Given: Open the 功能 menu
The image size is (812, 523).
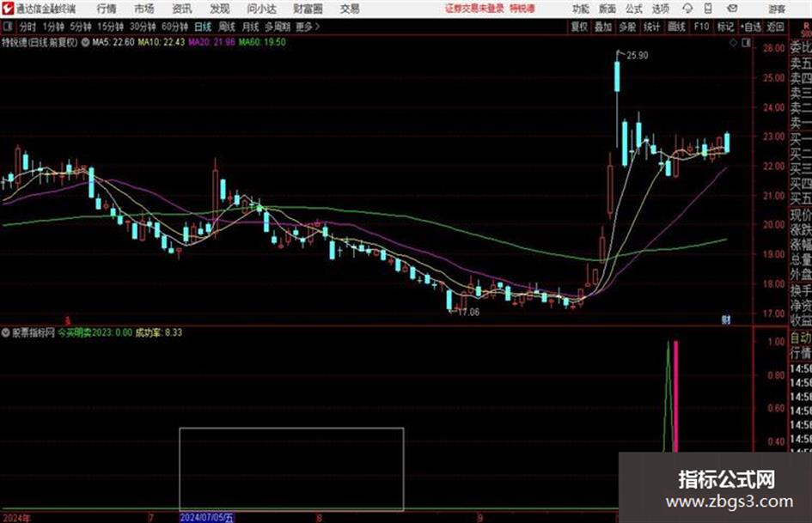Looking at the screenshot, I should (x=581, y=9).
